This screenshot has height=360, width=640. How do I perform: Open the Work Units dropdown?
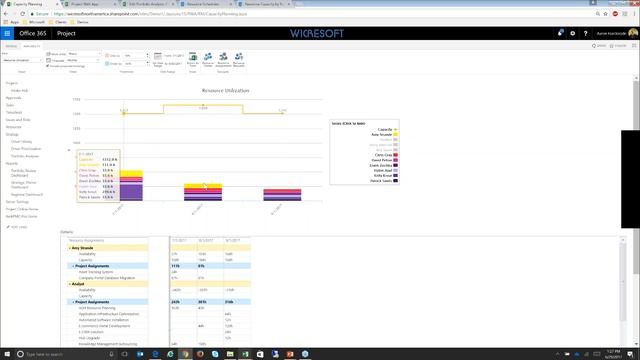[84, 54]
